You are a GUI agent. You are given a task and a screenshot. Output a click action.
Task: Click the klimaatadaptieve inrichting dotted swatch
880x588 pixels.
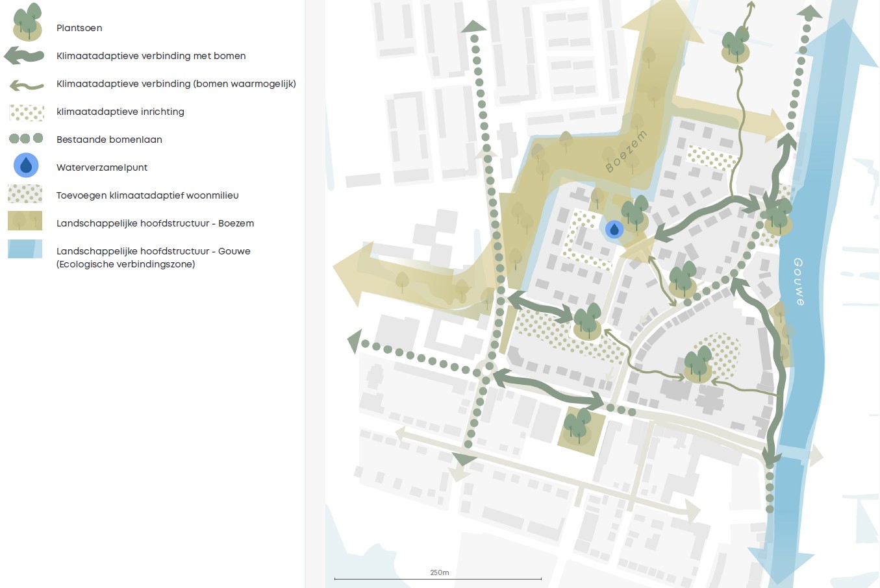point(27,112)
